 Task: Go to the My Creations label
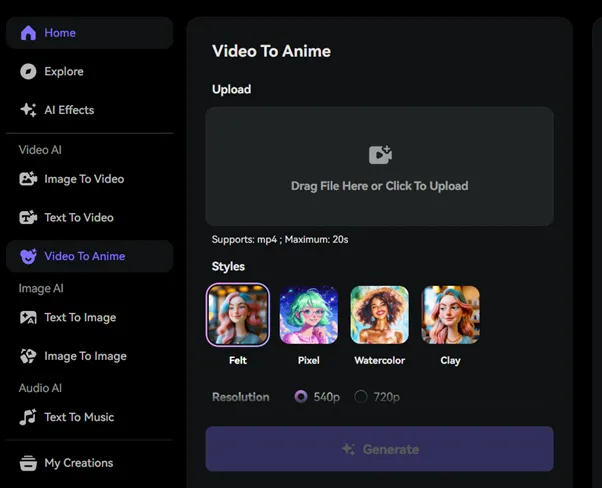78,463
